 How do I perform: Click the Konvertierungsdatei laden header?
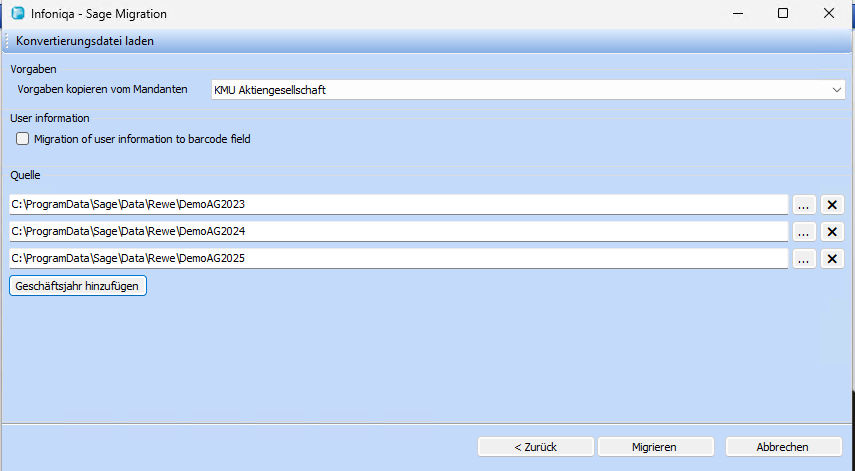click(x=85, y=41)
